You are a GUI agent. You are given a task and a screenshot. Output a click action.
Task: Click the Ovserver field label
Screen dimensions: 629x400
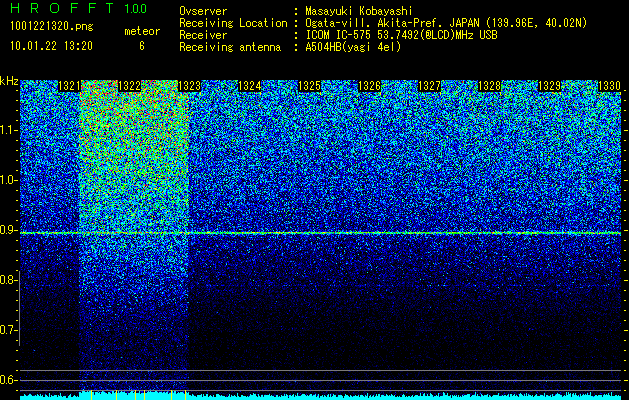[203, 11]
